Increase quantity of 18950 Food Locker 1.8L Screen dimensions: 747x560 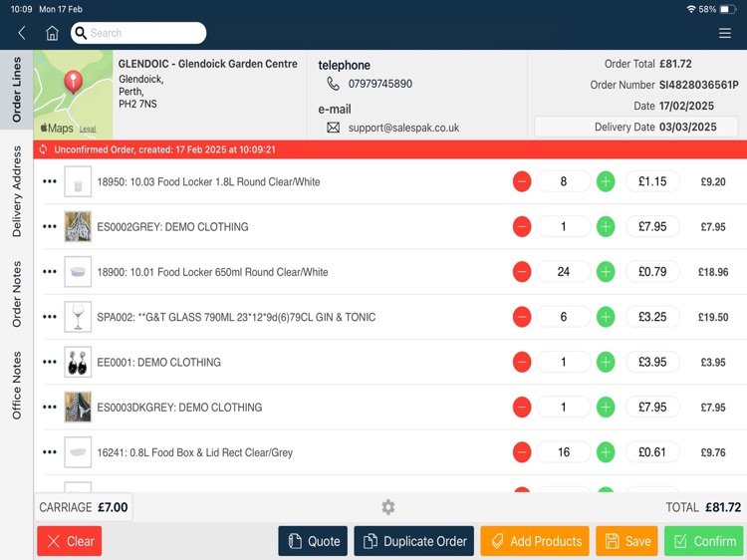click(606, 181)
